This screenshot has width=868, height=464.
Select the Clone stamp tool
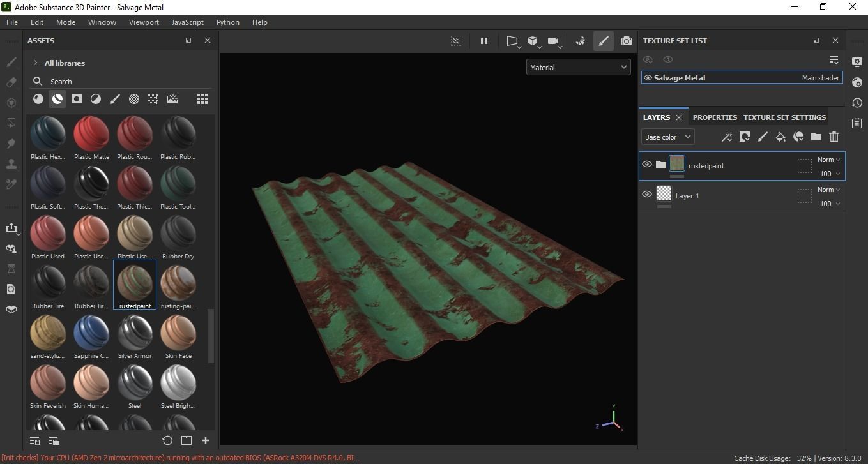[11, 164]
